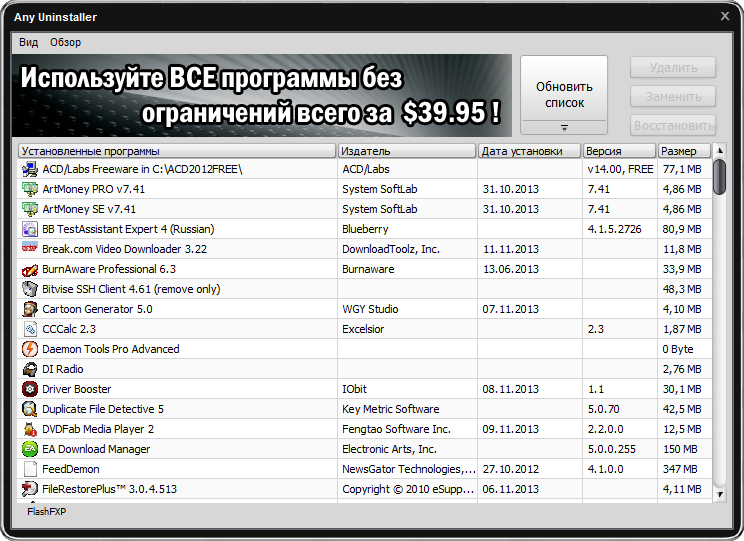Open the Вид menu
Image resolution: width=744 pixels, height=541 pixels.
tap(28, 42)
